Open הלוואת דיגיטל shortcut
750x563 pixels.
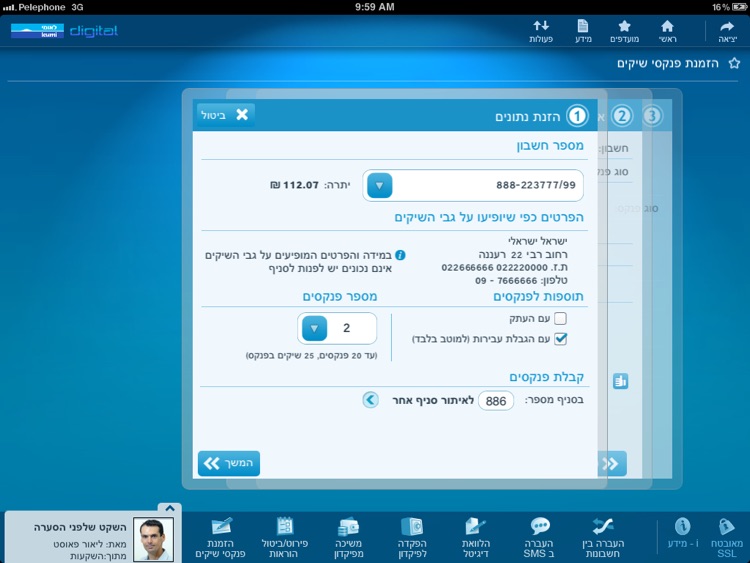(476, 537)
